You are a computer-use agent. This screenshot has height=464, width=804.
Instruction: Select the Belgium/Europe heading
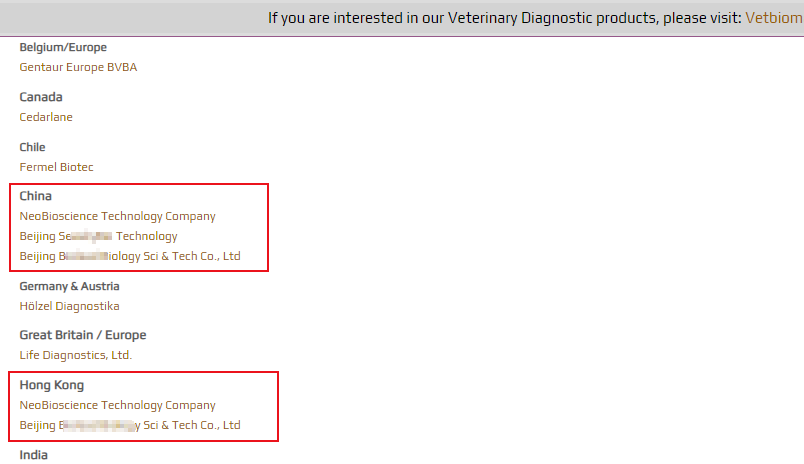pos(63,47)
